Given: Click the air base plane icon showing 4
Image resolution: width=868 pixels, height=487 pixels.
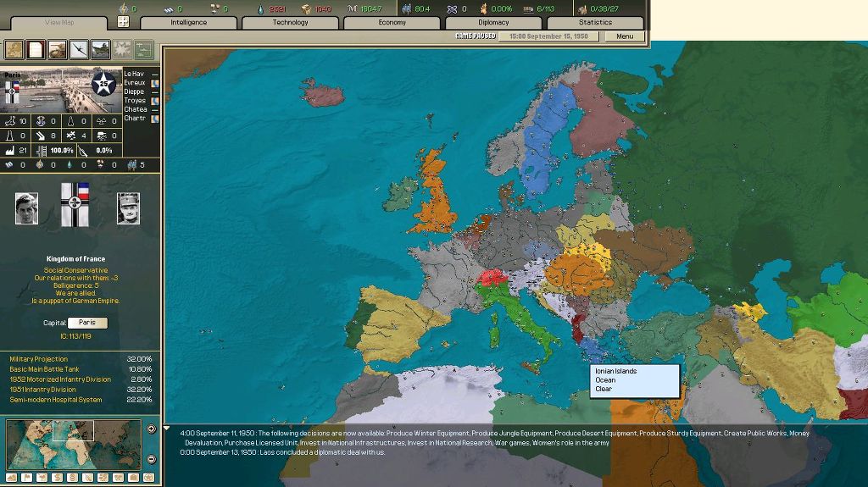Looking at the screenshot, I should 70,136.
